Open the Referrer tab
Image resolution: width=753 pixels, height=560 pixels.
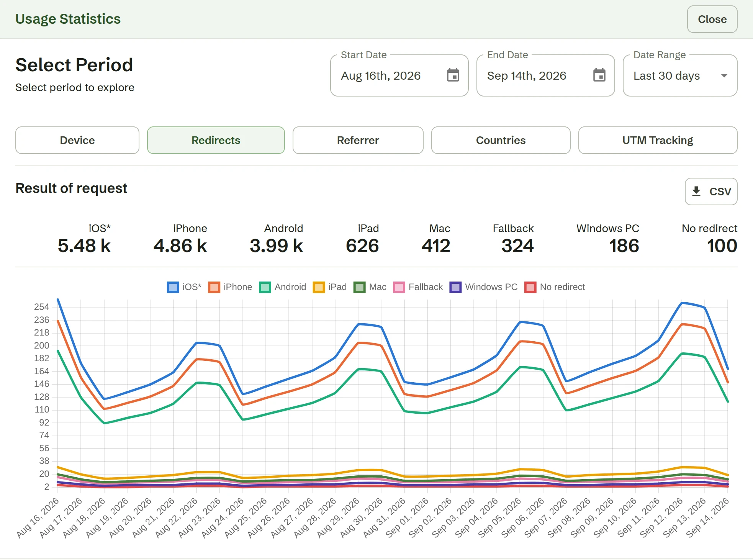pos(358,140)
